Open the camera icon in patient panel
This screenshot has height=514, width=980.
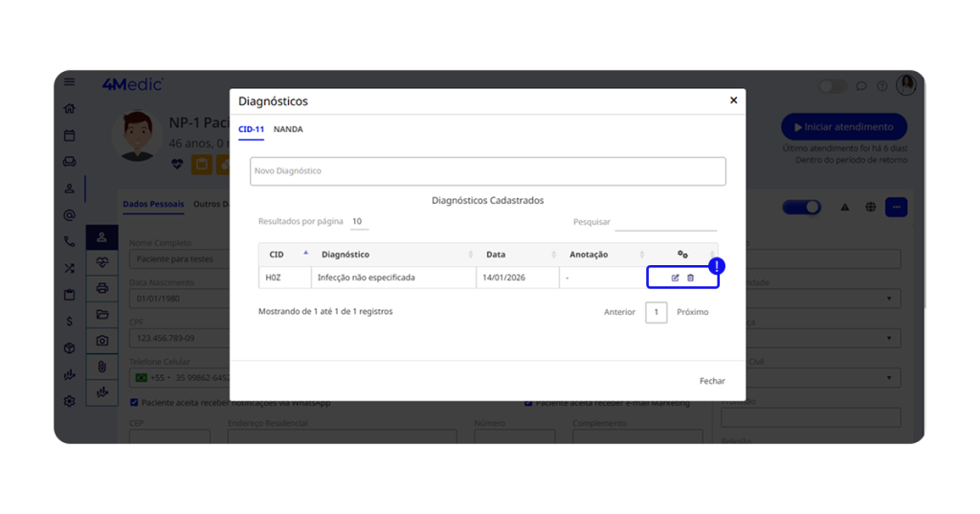point(102,340)
